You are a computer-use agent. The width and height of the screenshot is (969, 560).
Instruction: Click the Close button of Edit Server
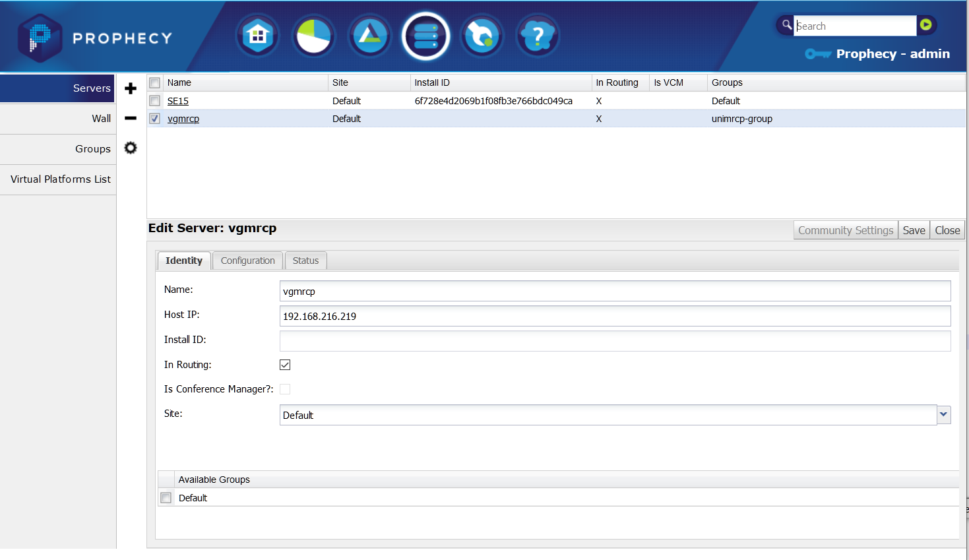click(x=947, y=230)
